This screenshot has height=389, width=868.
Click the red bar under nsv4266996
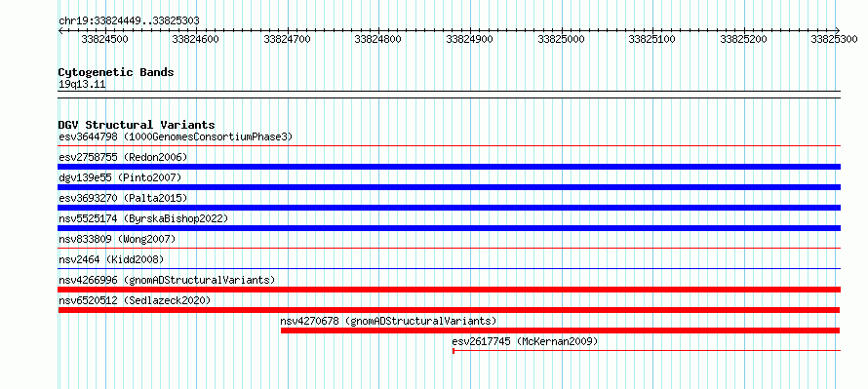450,290
